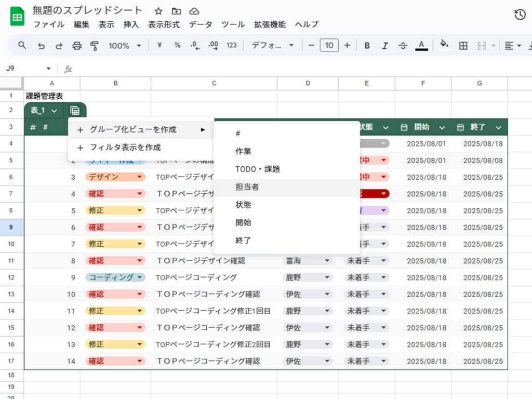The image size is (532, 399).
Task: Open the version history clock icon
Action: pos(520,15)
